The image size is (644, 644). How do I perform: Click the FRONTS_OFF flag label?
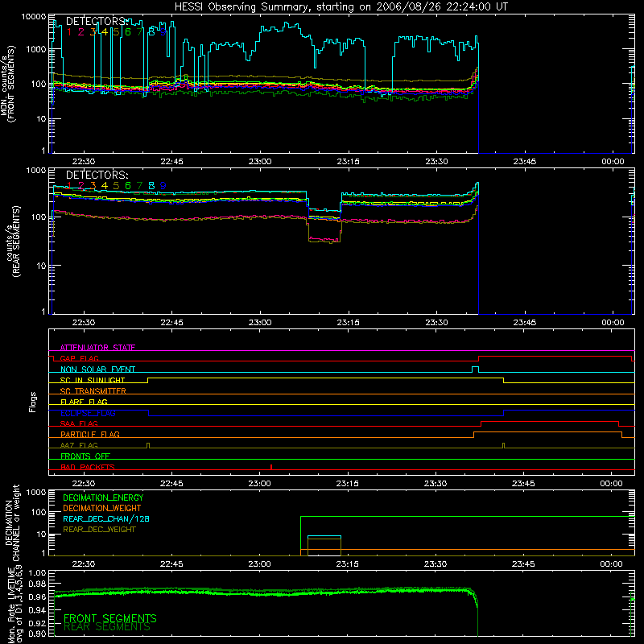(85, 456)
